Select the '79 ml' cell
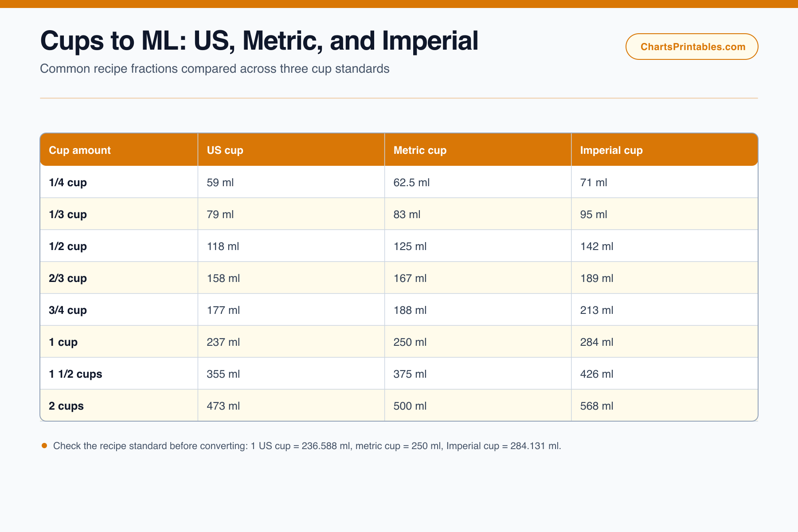Screen dimensions: 798x532 [x=291, y=214]
